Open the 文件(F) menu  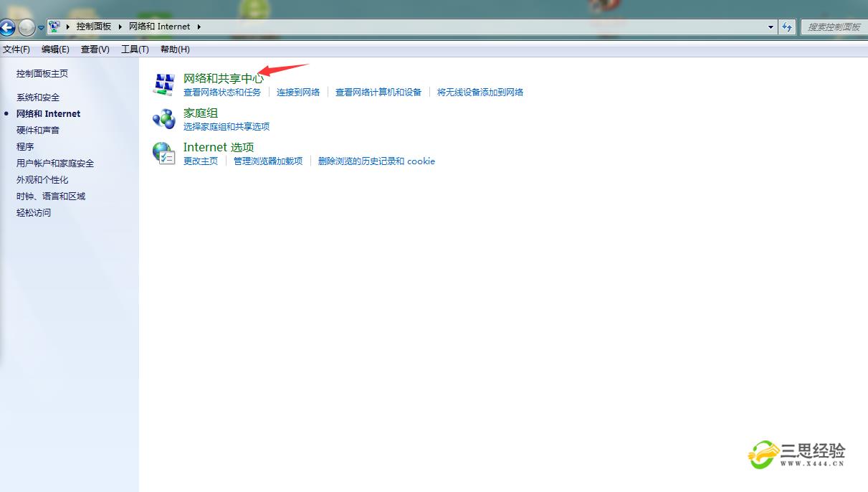[x=16, y=49]
